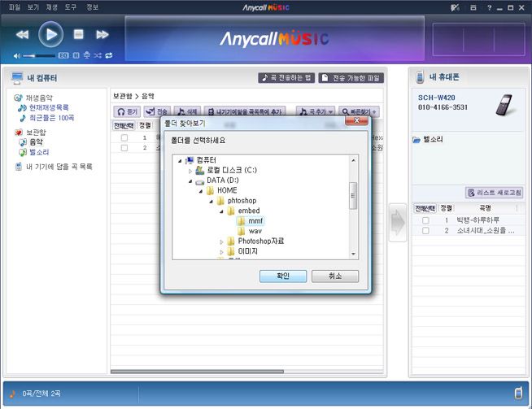
Task: Click the 리스트 새로고침 refresh button
Action: 494,193
